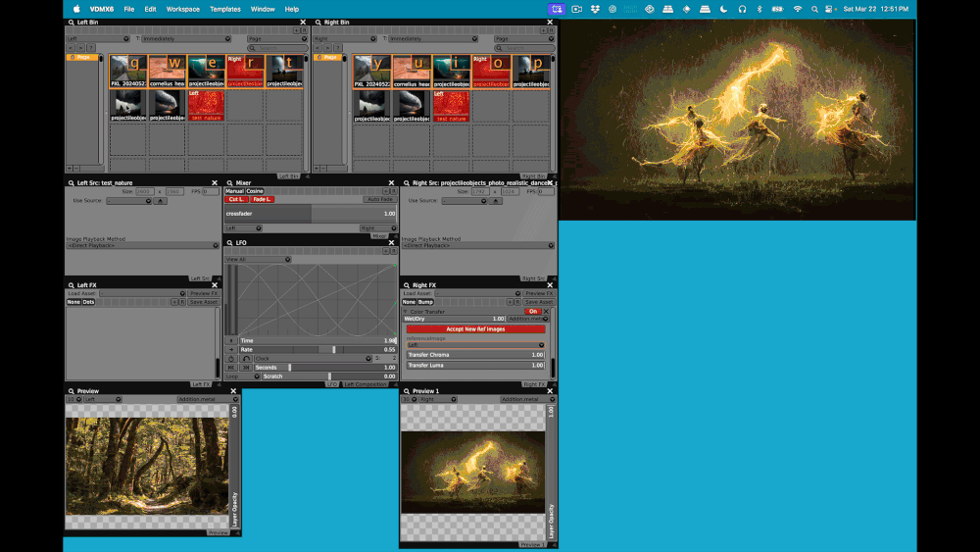Open the LFO View All dropdown
Image resolution: width=980 pixels, height=552 pixels.
(x=258, y=260)
